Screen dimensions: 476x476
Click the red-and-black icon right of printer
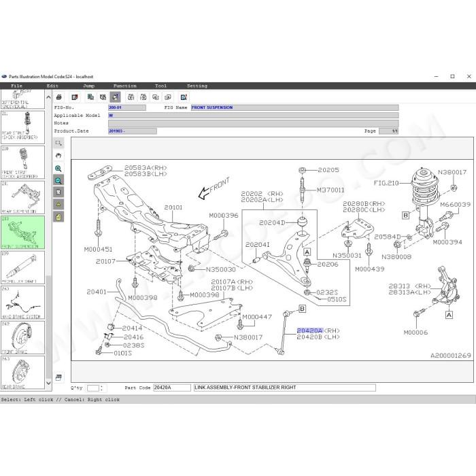coord(74,97)
